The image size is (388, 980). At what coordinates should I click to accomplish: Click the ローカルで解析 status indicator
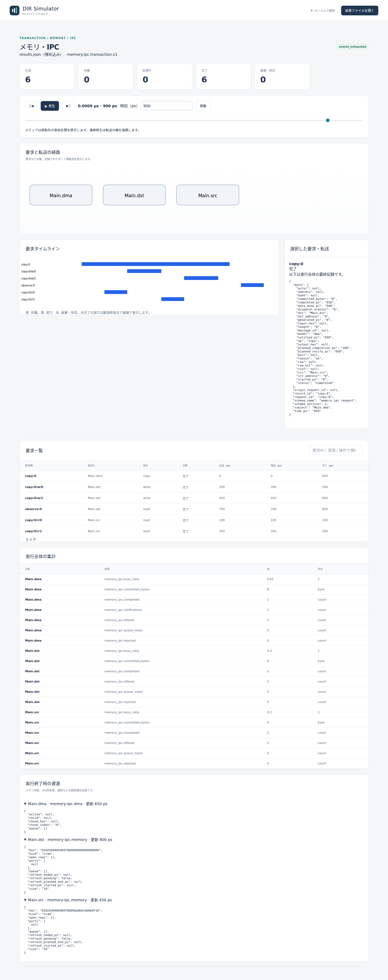(x=323, y=11)
